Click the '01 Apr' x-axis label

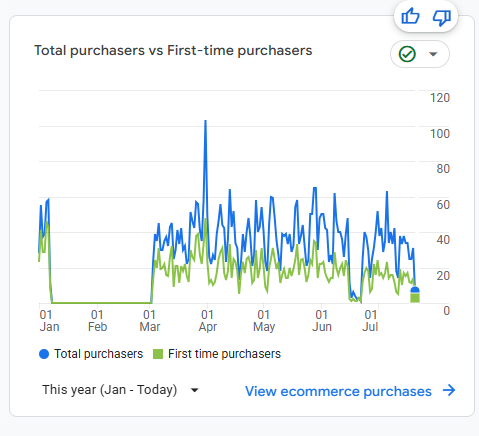click(x=207, y=321)
